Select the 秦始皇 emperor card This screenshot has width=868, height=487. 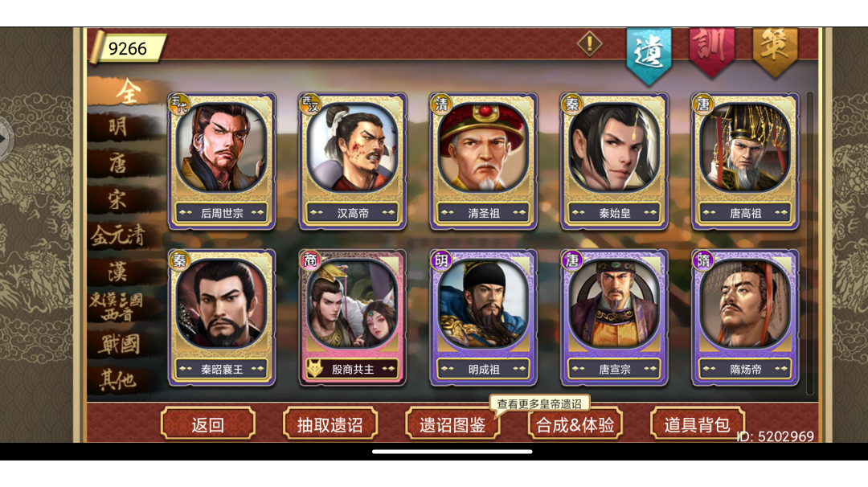[615, 161]
